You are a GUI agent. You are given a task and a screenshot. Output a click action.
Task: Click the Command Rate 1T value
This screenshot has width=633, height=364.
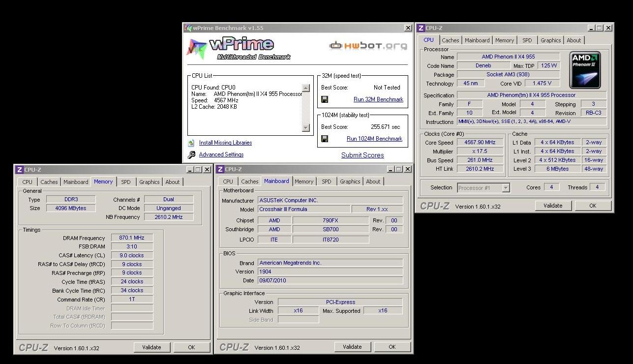132,299
